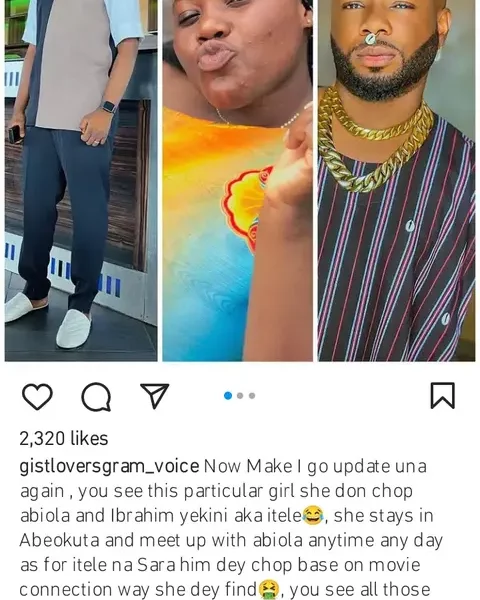Image resolution: width=480 pixels, height=600 pixels.
Task: Tap the right photo of bearded man
Action: (x=397, y=180)
